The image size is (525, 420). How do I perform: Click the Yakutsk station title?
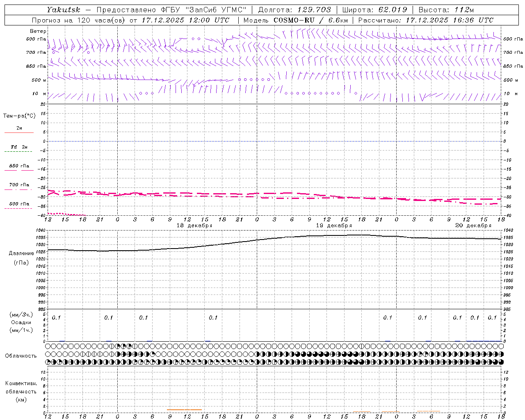[x=64, y=9]
